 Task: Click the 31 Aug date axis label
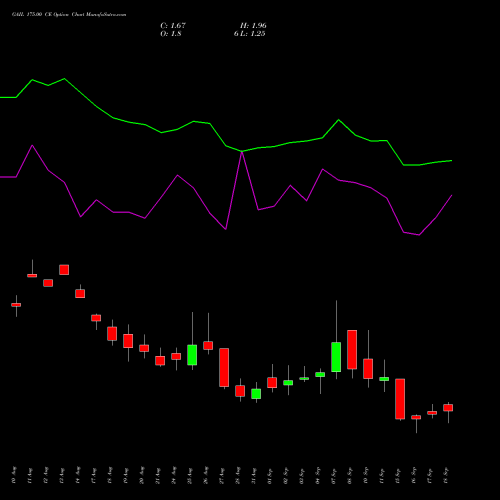(254, 476)
